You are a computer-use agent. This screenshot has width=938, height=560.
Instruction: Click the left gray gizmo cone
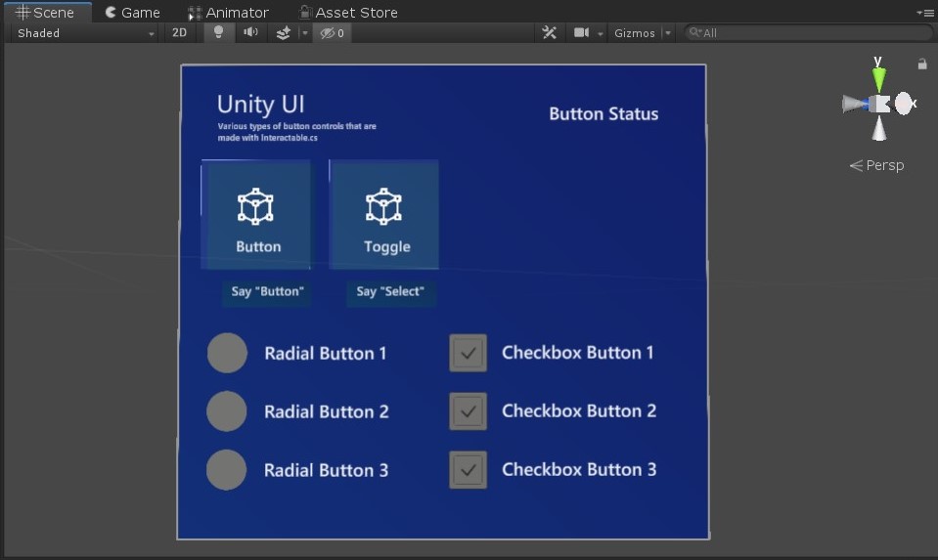coord(854,104)
